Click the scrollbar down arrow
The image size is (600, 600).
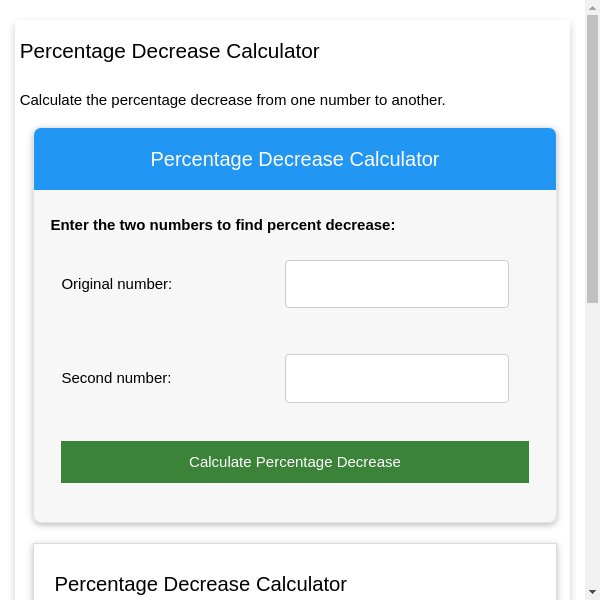click(592, 592)
